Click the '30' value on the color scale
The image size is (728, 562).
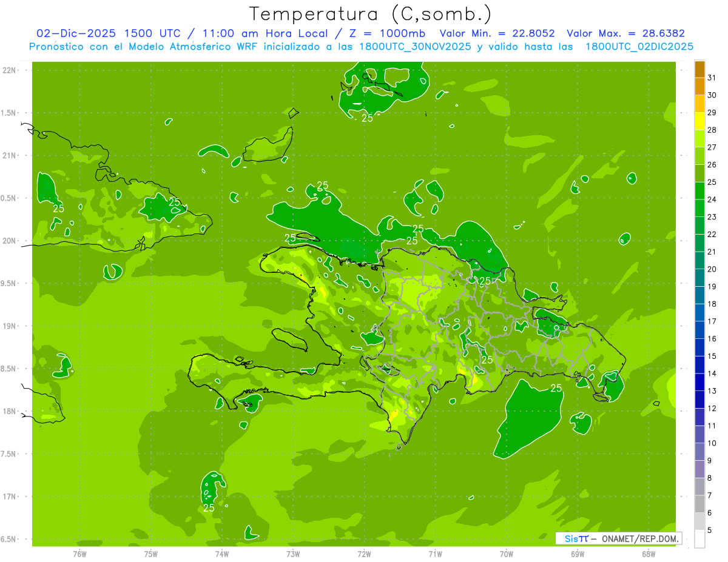point(712,95)
